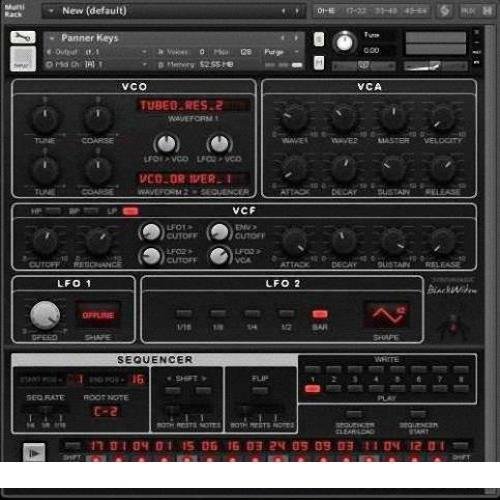Click the next instrument arrow beside Panner Keys
Screen dimensions: 500x500
click(x=296, y=38)
